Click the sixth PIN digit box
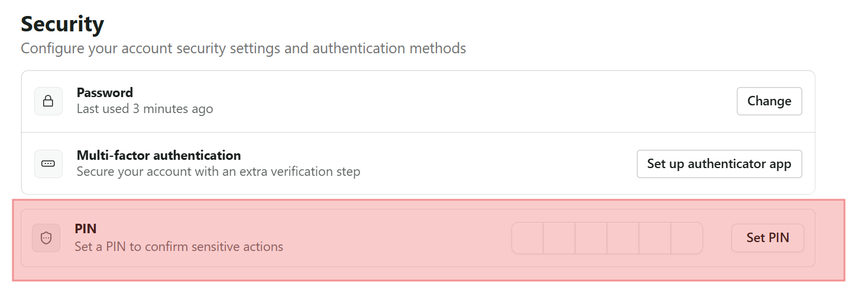Viewport: 868px width, 293px height. (x=687, y=238)
